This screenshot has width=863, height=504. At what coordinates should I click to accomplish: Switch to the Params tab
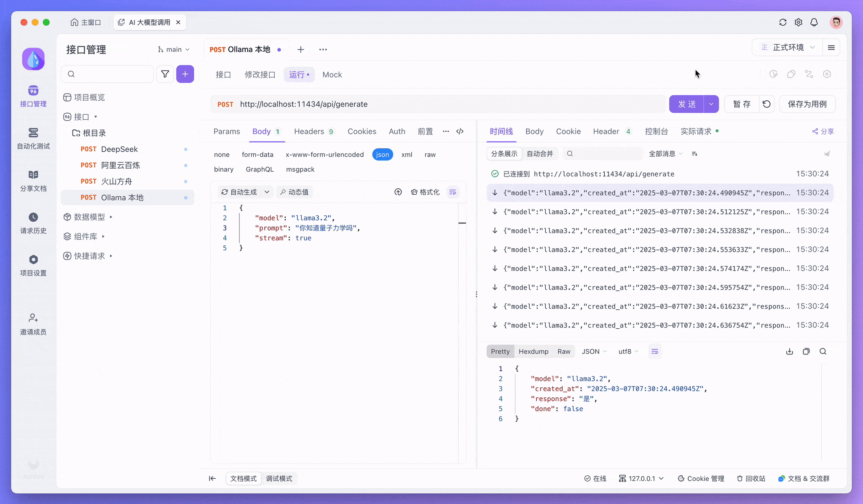[x=227, y=131]
